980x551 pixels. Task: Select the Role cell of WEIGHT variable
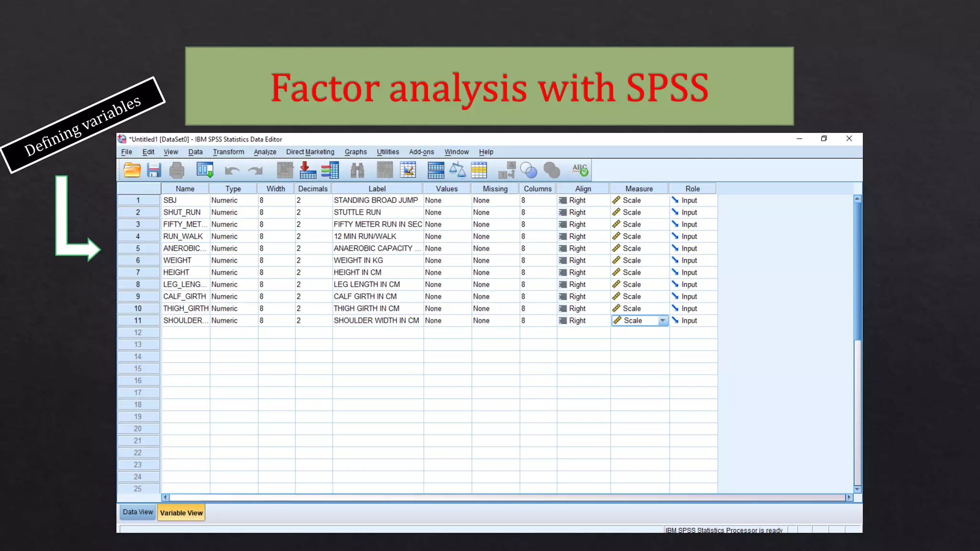(692, 261)
